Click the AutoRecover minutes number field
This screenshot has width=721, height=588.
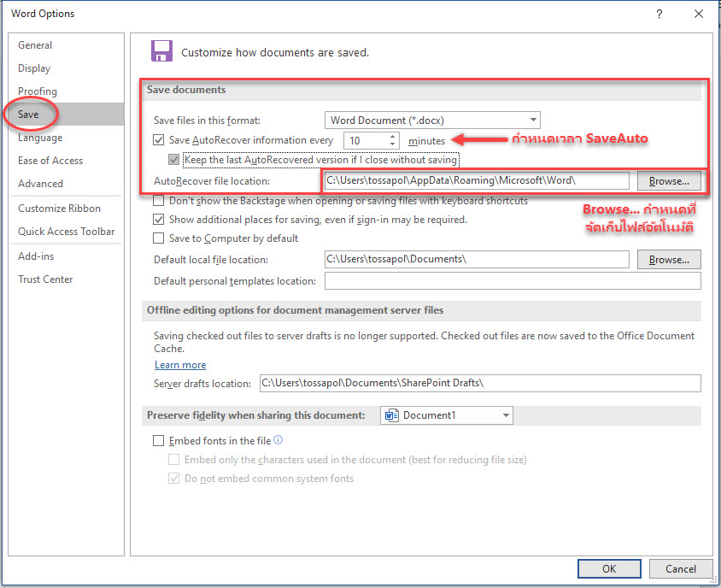coord(366,140)
